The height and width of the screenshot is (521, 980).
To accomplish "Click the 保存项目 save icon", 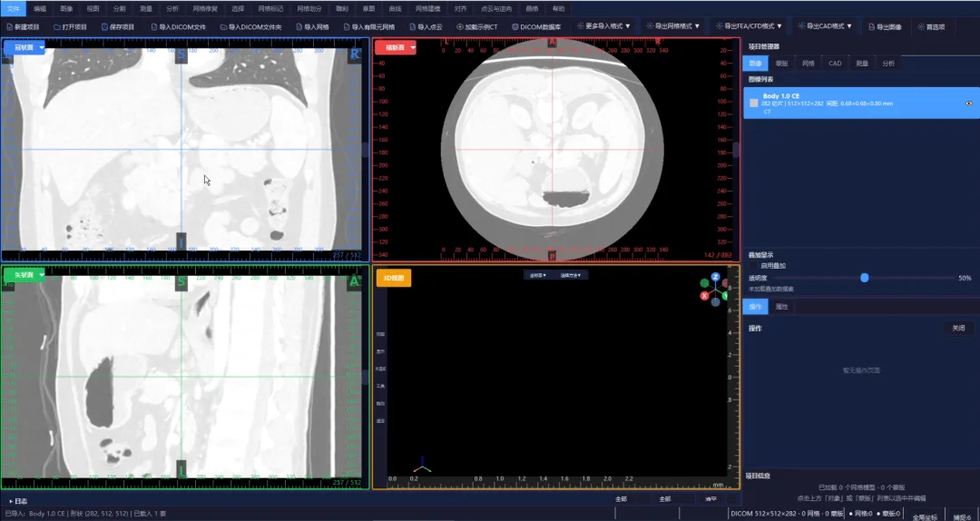I will click(x=103, y=27).
